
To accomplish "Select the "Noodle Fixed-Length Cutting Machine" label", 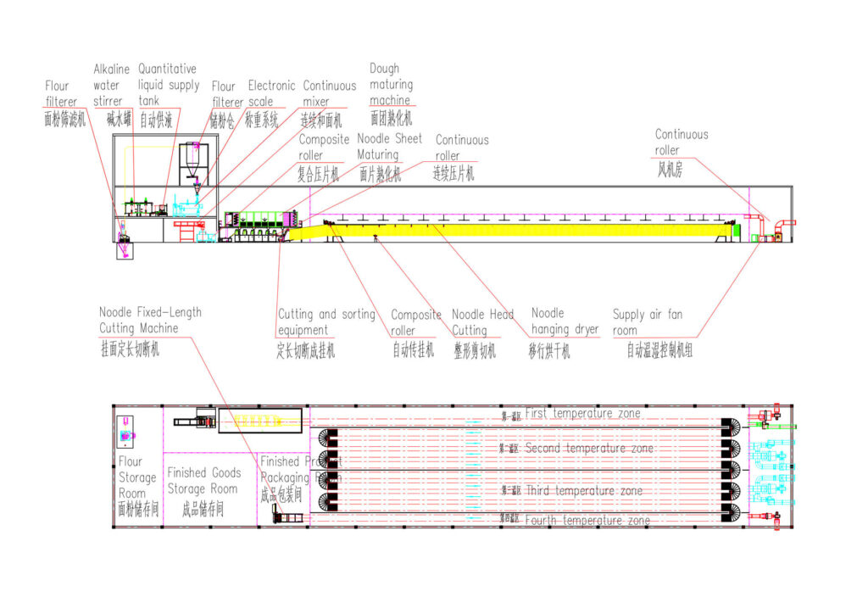I will point(150,320).
